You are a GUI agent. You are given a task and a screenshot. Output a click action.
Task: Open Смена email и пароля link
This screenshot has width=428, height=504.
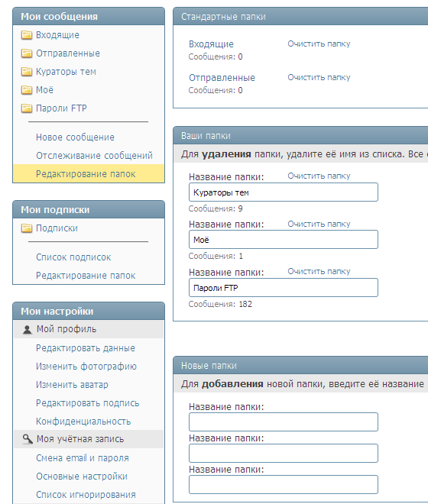[x=83, y=458]
